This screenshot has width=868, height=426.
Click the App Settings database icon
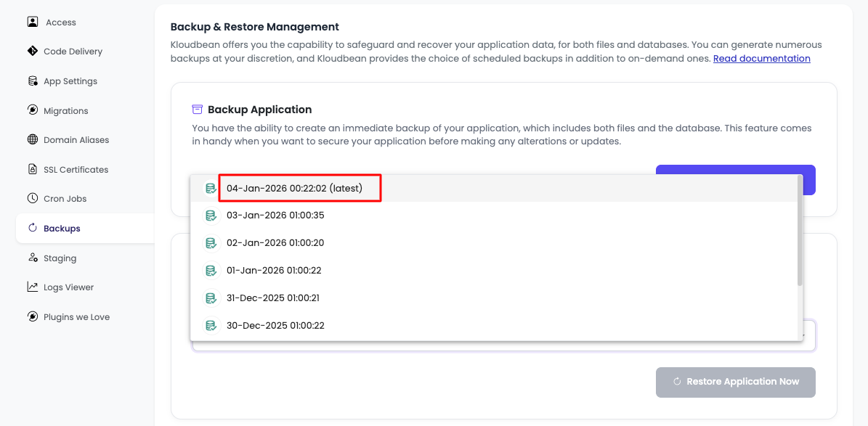click(33, 81)
